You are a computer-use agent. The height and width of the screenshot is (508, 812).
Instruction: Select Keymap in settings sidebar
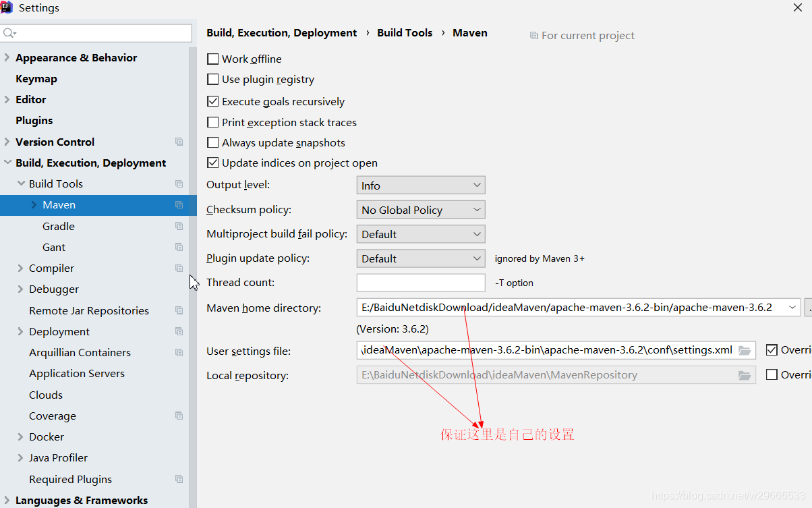tap(36, 79)
